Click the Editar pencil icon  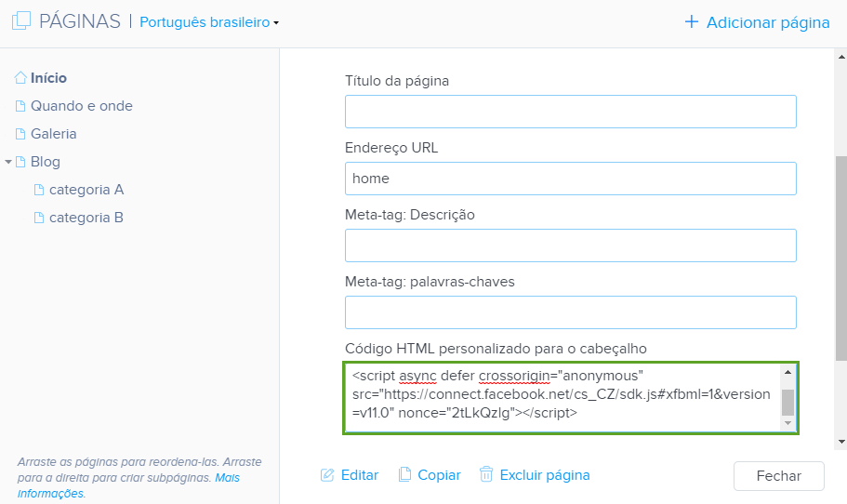[x=327, y=475]
